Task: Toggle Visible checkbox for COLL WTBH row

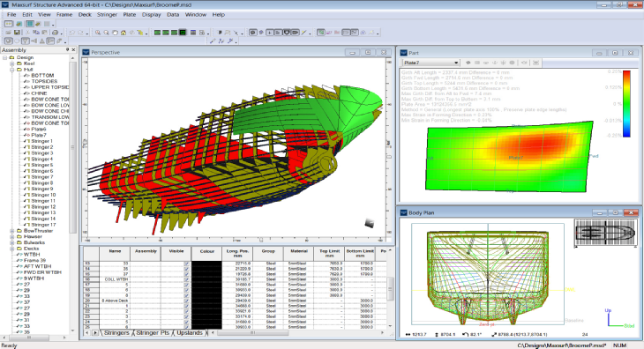Action: [x=186, y=279]
